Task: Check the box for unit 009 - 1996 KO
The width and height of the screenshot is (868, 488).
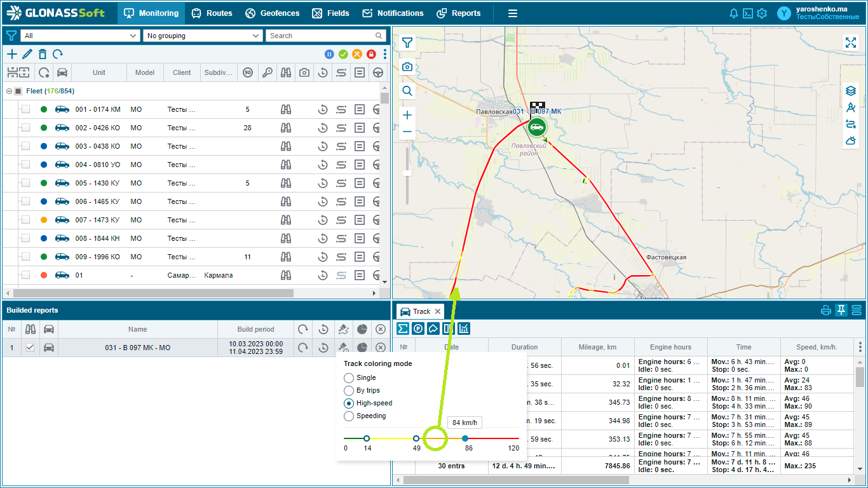Action: click(x=25, y=257)
